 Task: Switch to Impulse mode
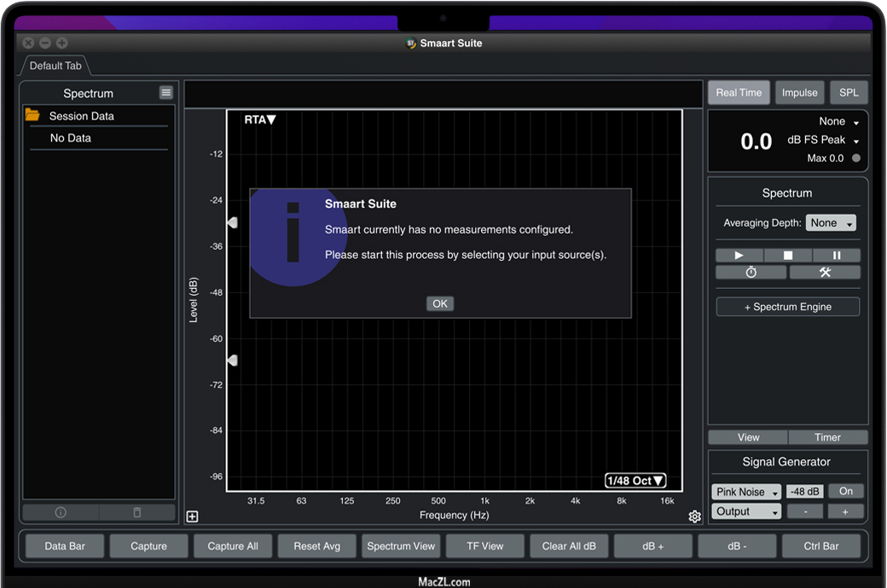pos(799,93)
